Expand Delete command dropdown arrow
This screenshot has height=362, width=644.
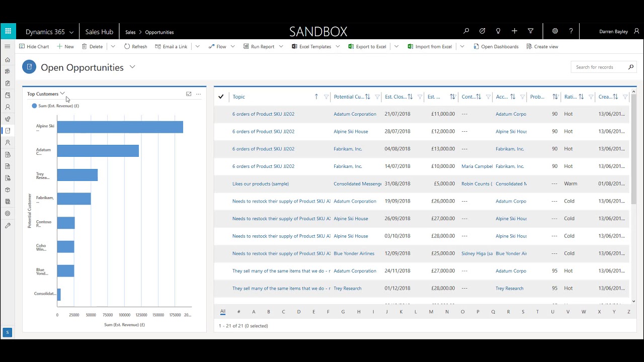(113, 46)
